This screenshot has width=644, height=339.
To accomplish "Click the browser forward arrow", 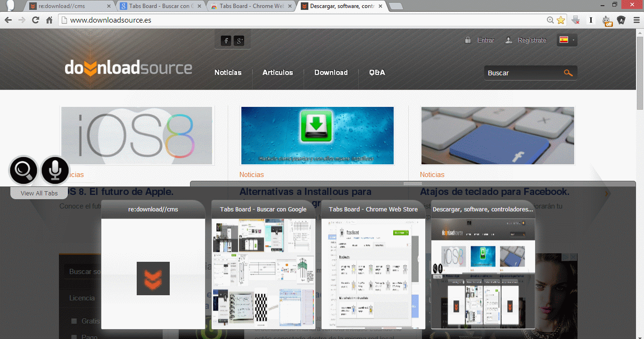I will pyautogui.click(x=22, y=20).
